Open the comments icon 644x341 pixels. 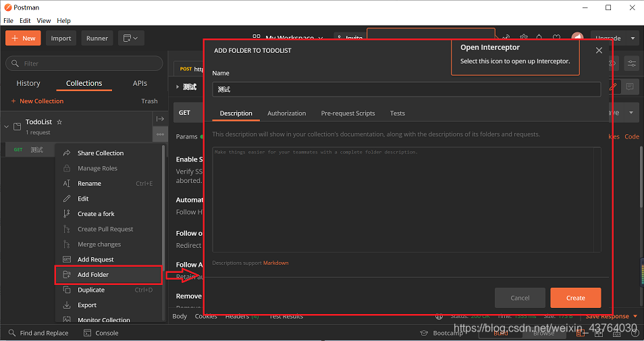click(630, 86)
